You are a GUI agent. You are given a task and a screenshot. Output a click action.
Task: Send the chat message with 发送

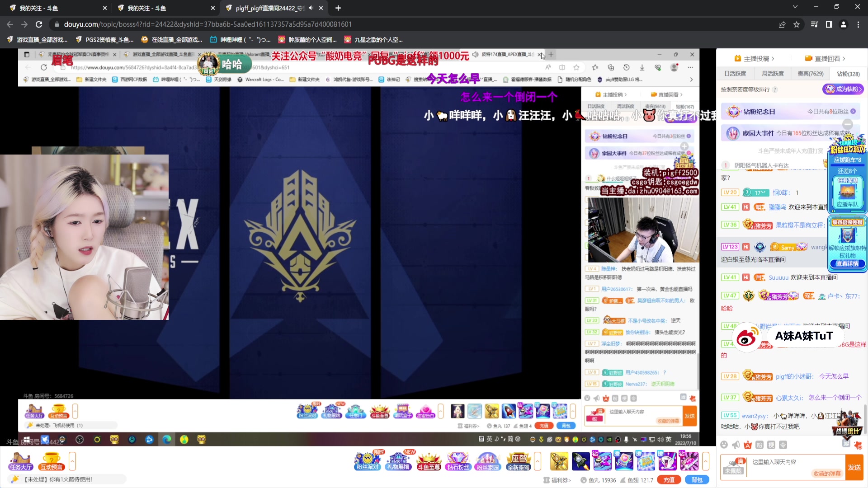coord(854,467)
